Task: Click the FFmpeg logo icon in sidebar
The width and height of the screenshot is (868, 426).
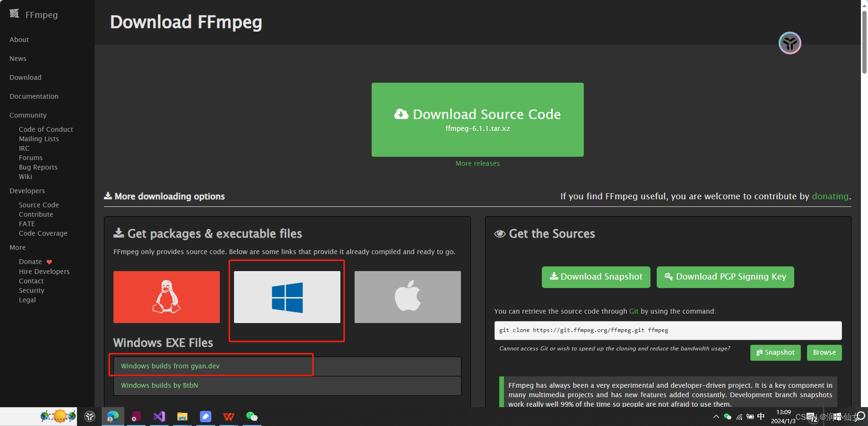Action: [x=14, y=14]
